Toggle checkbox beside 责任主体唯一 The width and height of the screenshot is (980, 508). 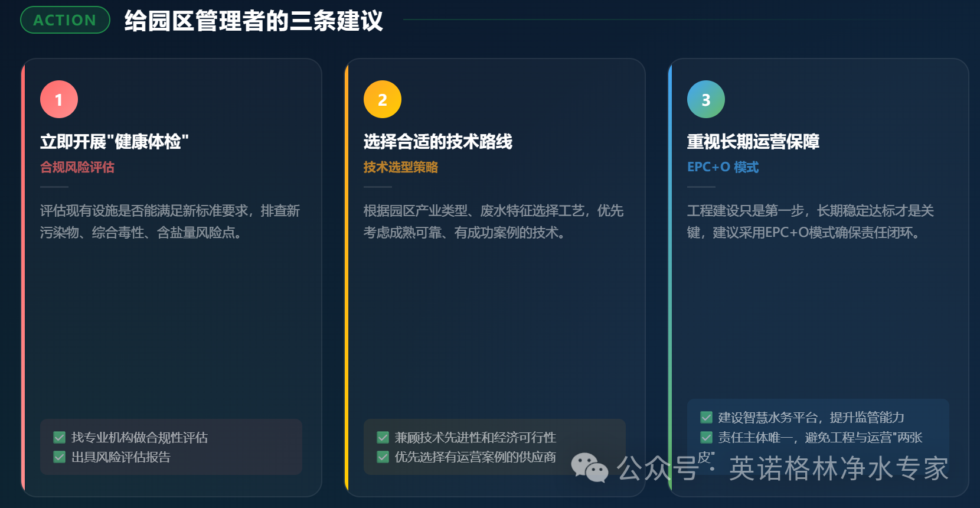pyautogui.click(x=706, y=437)
